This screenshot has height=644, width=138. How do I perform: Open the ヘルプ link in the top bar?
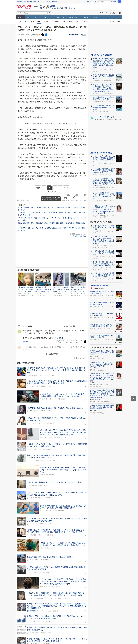pos(94,2)
